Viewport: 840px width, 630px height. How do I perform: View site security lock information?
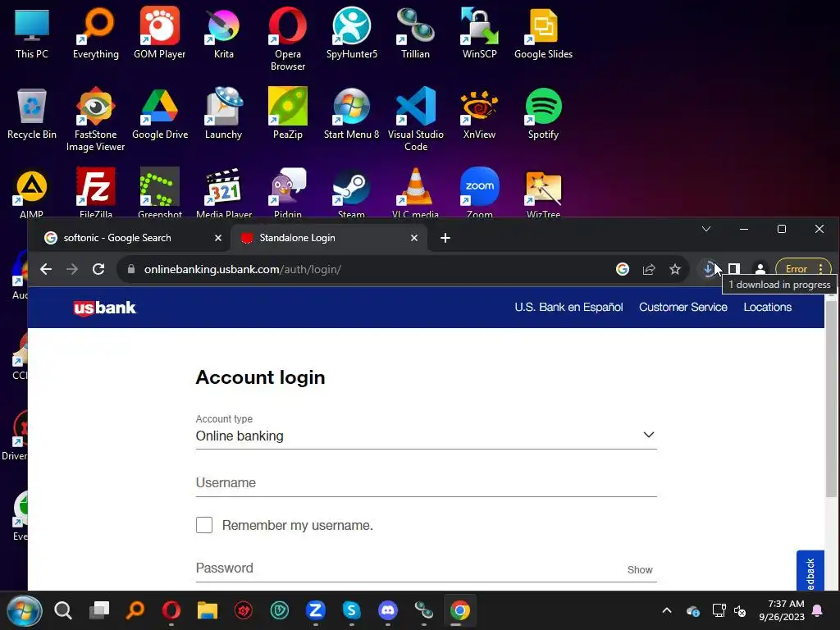131,269
